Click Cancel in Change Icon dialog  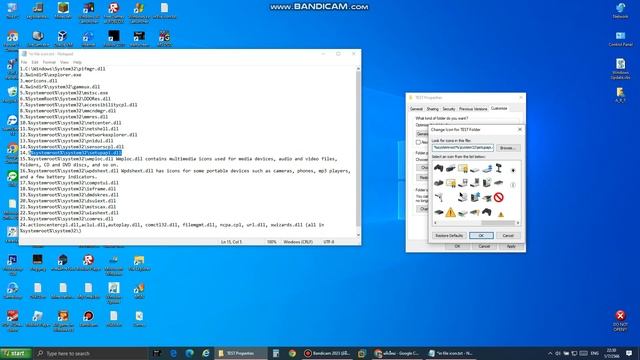(508, 236)
